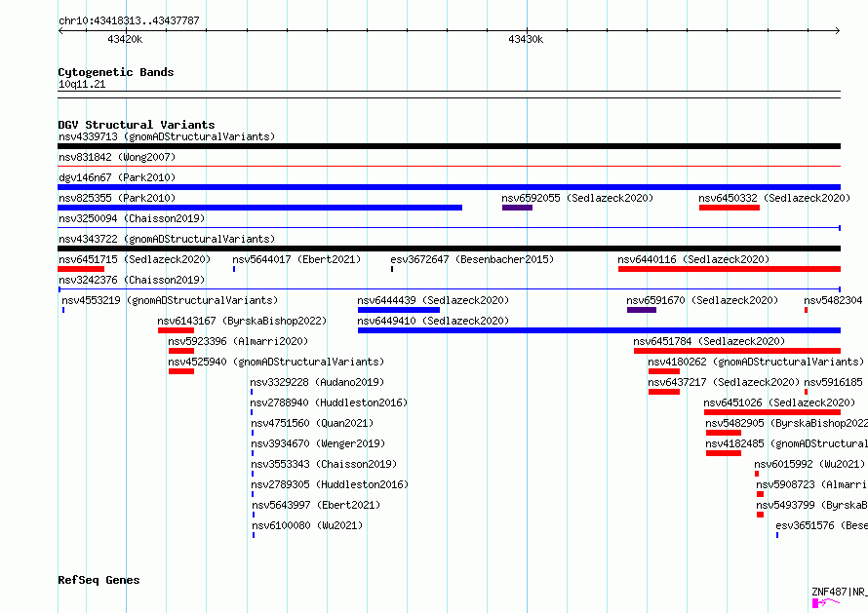Open nsv6591670 (Sedlazeck2020) variant label
This screenshot has width=868, height=613.
(702, 300)
